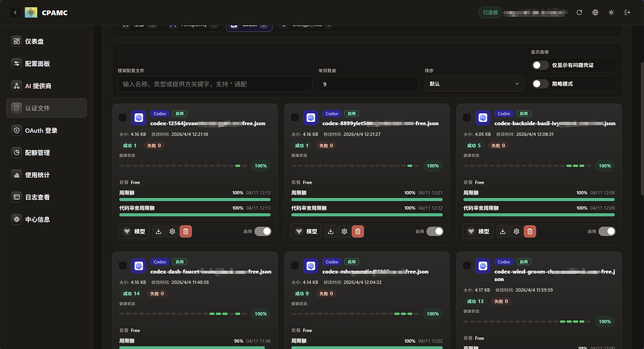Viewport: 644px width, 349px height.
Task: Toggle 仅显示有问题凭证 switch
Action: click(540, 65)
